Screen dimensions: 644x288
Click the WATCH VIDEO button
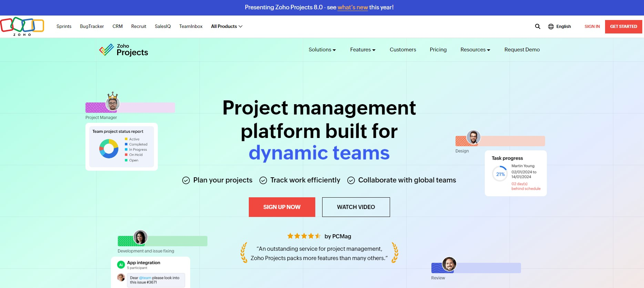356,207
